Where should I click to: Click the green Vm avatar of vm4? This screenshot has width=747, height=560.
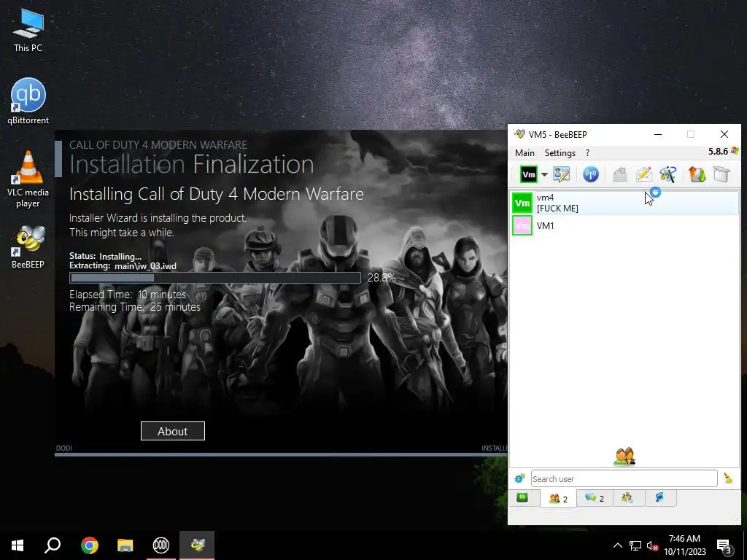click(x=522, y=203)
